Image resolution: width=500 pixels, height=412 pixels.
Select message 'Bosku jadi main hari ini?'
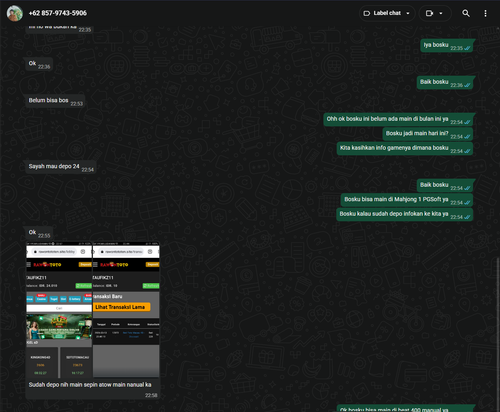tap(428, 134)
